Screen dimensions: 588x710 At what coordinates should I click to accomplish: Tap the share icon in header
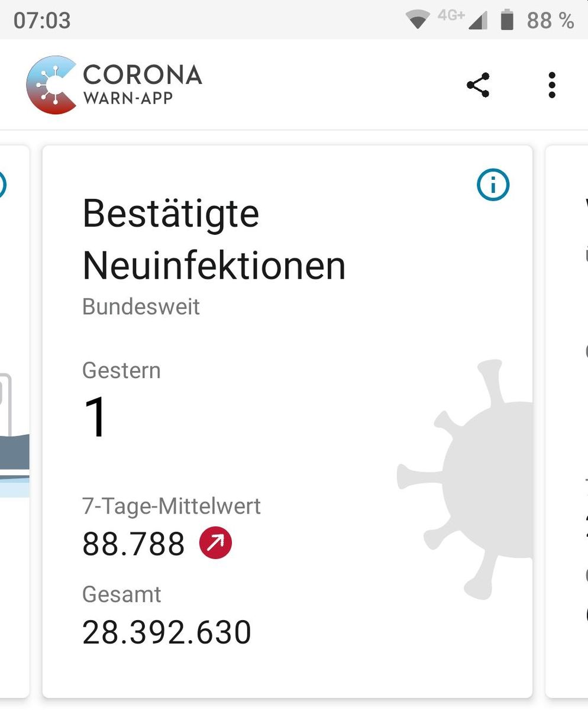(x=478, y=85)
